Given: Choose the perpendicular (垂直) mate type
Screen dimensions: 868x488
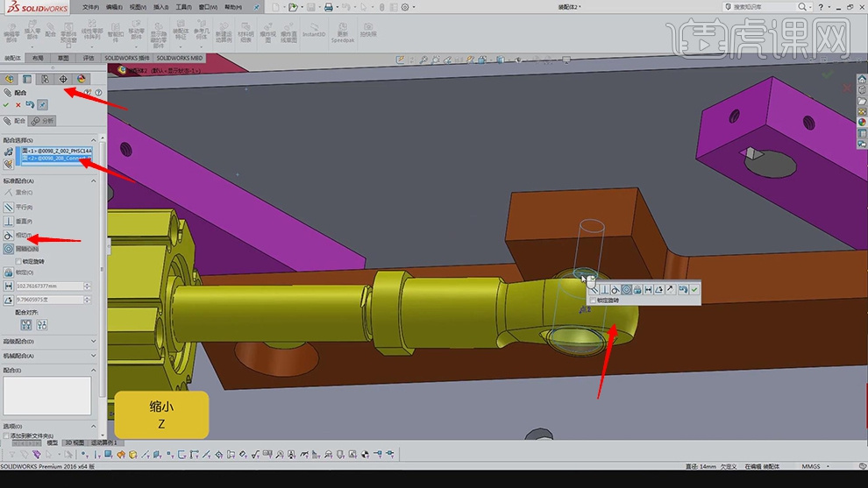Looking at the screenshot, I should tap(9, 221).
